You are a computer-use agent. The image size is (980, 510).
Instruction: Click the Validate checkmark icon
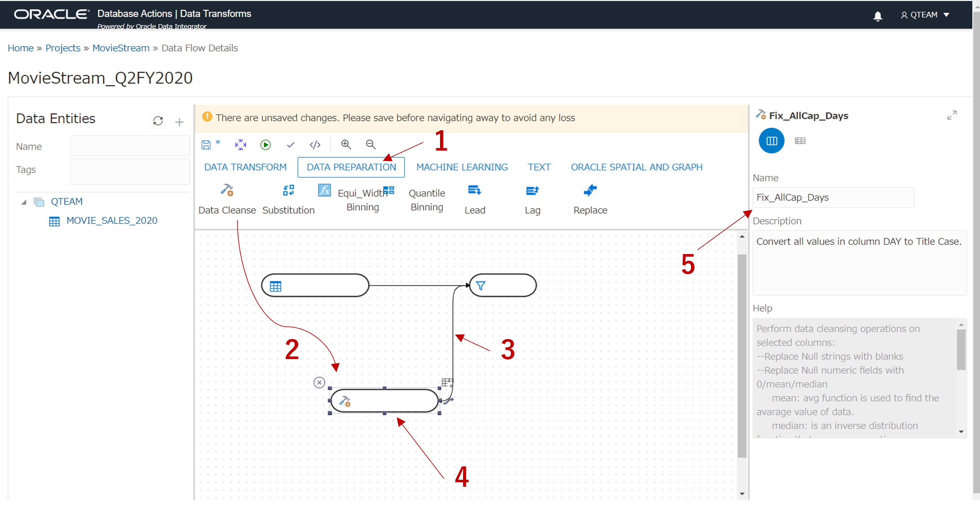pos(290,145)
